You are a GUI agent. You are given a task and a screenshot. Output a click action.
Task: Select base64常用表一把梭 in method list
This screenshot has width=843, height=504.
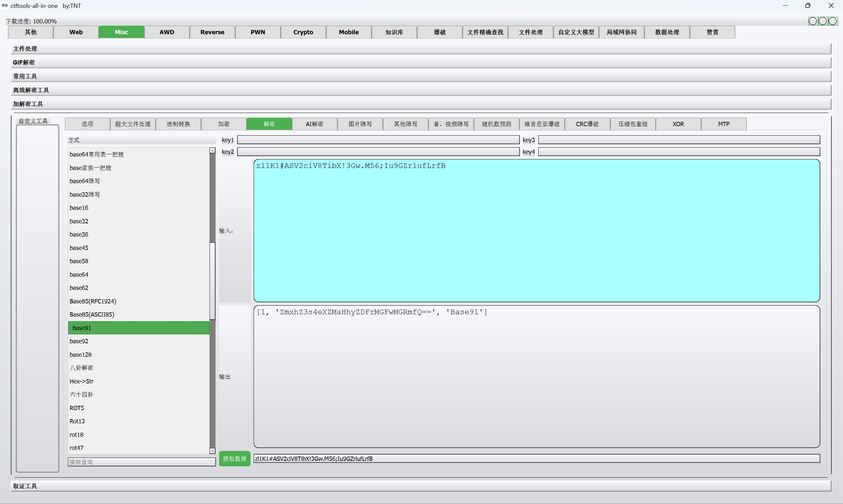pos(139,154)
